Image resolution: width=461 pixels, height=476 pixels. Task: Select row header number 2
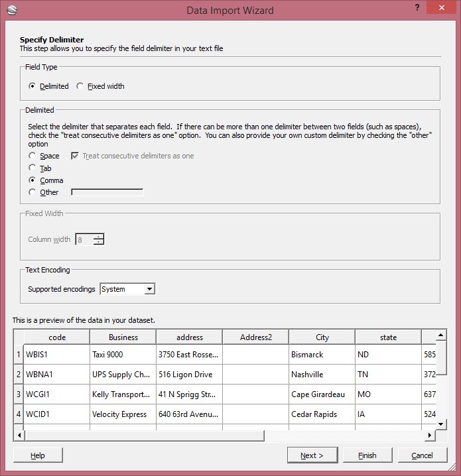point(19,375)
